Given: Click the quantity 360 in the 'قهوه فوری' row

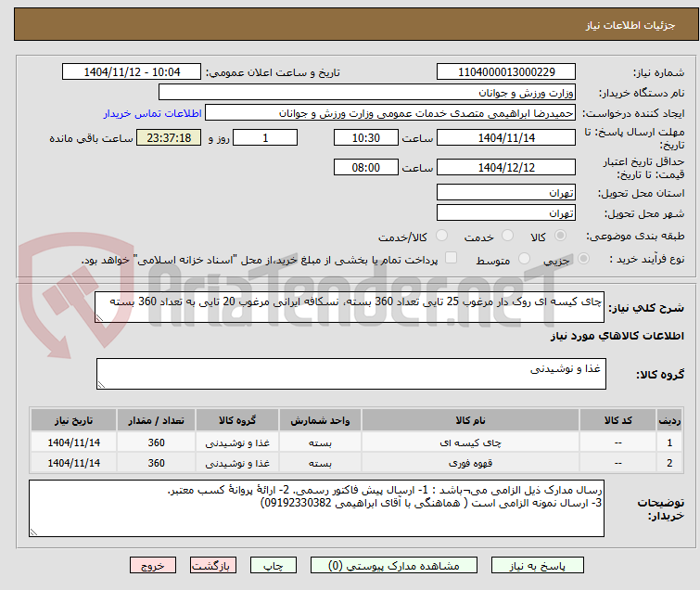Looking at the screenshot, I should (157, 463).
